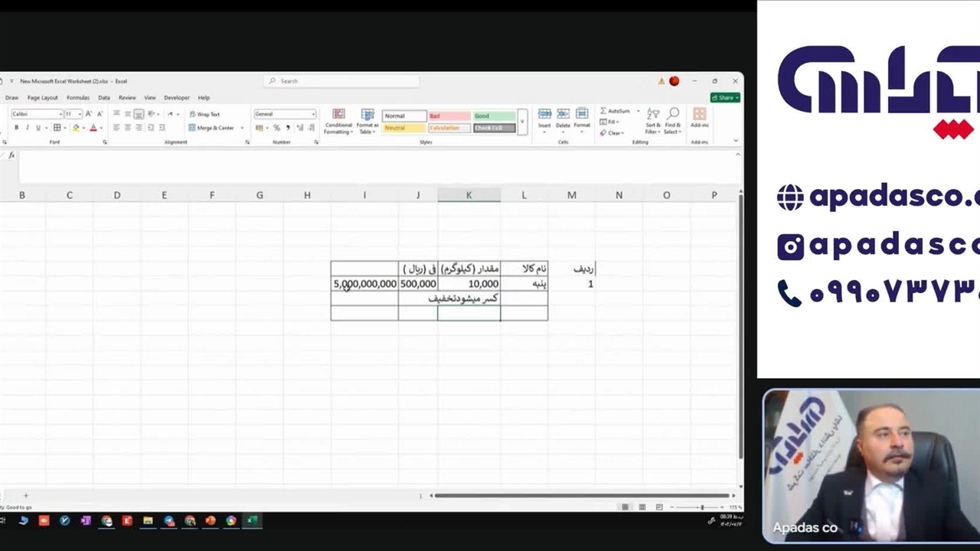Click the Delete cells icon
This screenshot has width=980, height=551.
click(x=563, y=114)
